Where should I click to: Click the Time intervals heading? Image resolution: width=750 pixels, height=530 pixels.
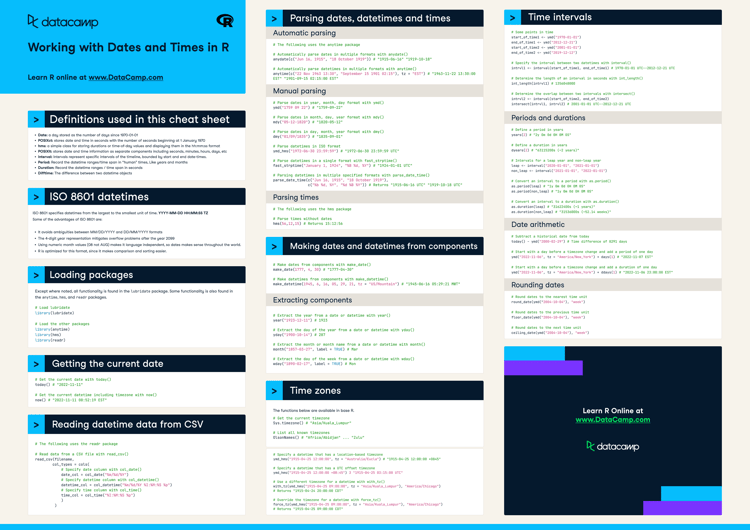tap(560, 17)
